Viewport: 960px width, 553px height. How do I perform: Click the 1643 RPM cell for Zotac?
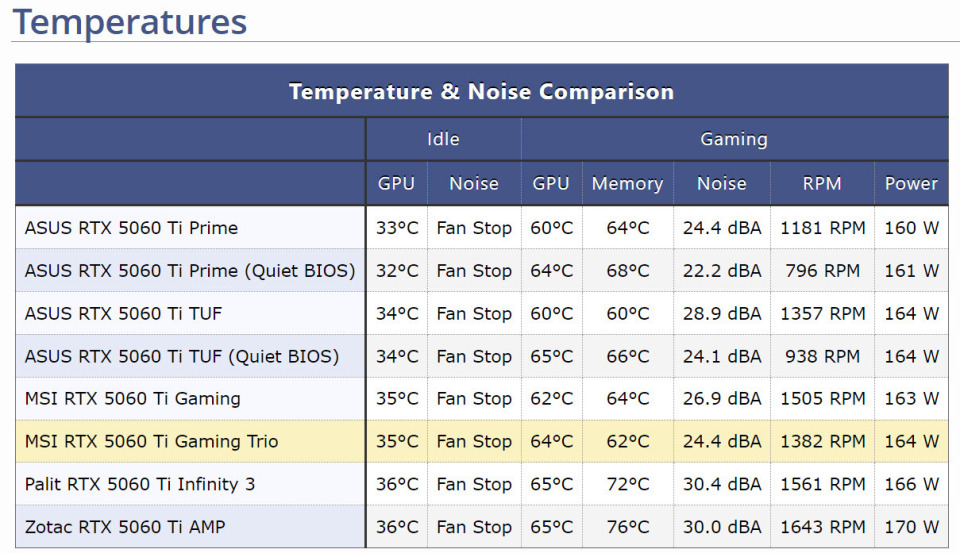tap(822, 527)
